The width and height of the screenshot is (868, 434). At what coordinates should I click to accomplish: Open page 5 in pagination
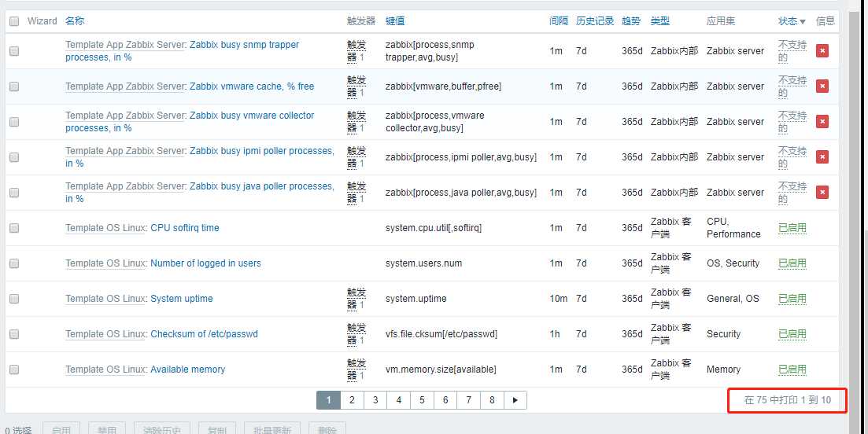tap(422, 400)
